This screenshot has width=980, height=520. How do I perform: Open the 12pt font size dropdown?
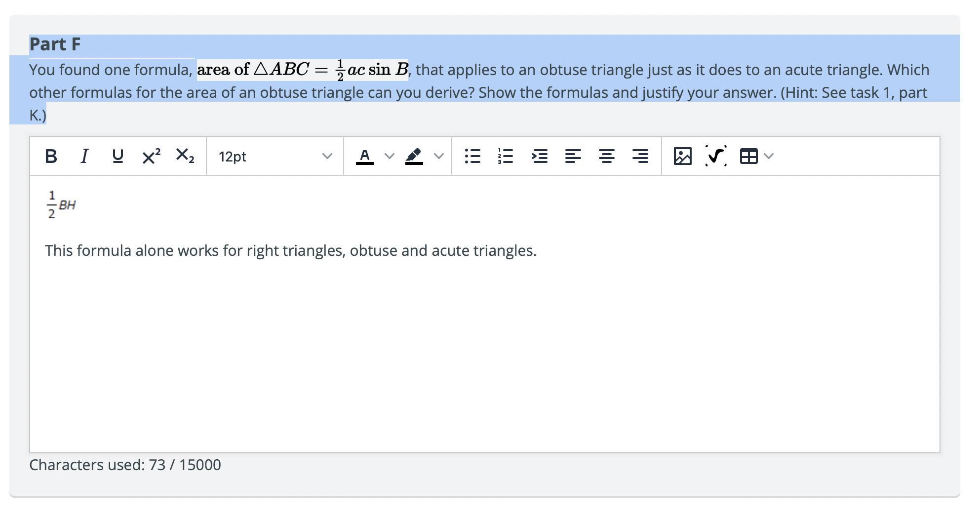[x=274, y=157]
